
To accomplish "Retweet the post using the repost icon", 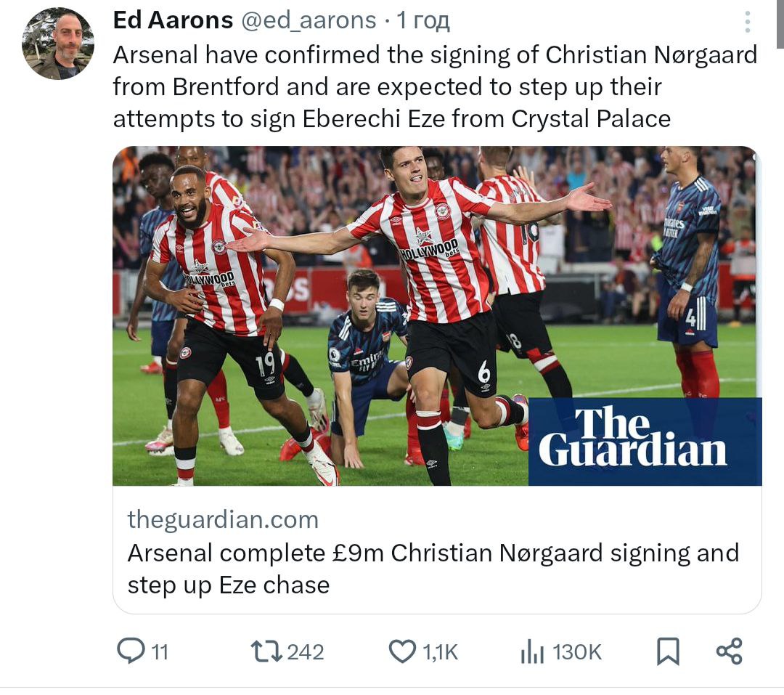I will [x=266, y=652].
